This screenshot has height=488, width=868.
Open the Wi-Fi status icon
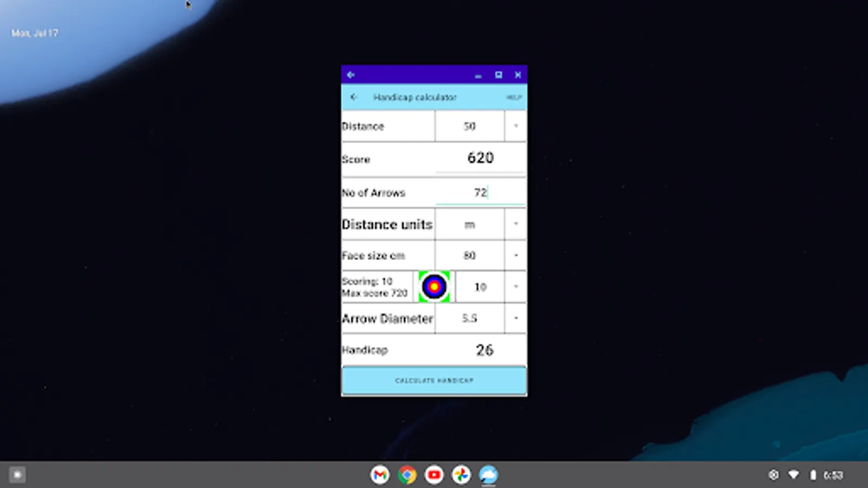[794, 475]
